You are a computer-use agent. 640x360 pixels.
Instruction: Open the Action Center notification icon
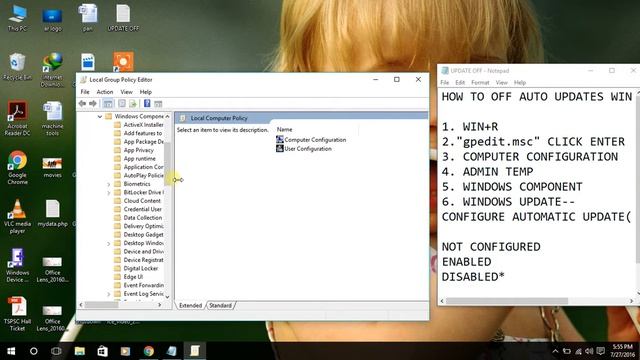(601, 351)
